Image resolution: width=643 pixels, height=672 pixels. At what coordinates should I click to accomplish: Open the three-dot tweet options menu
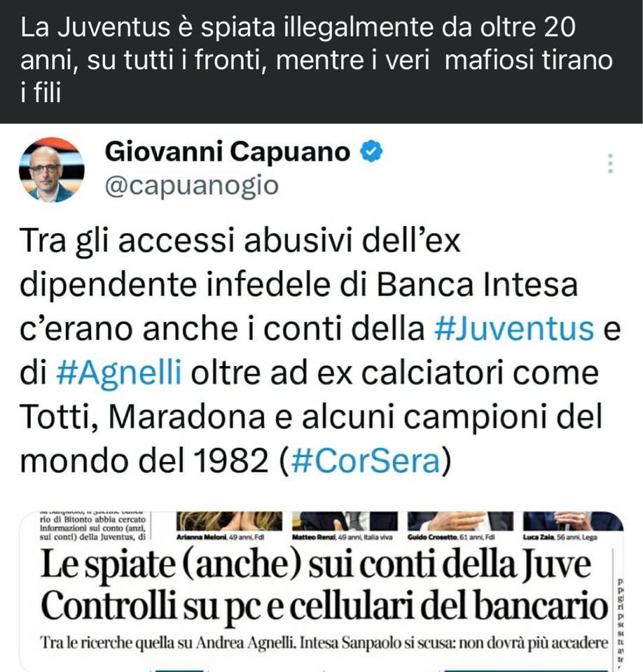(x=610, y=163)
